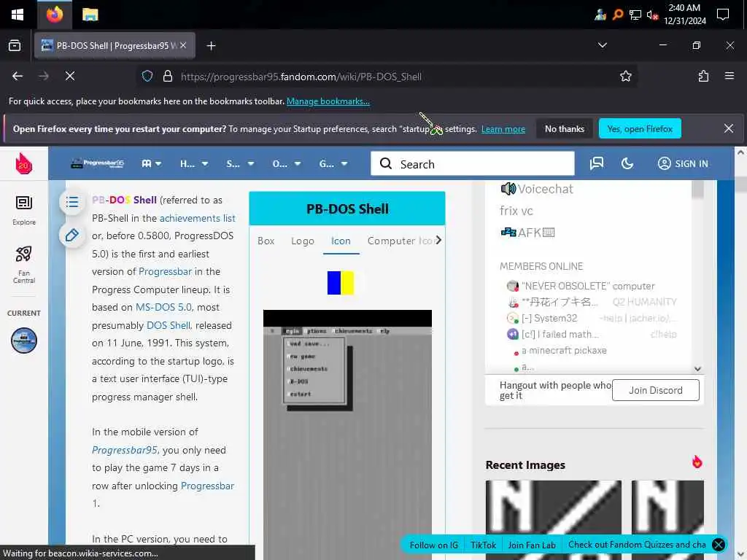Viewport: 747px width, 560px height.
Task: Open the Discussions speech bubble icon
Action: pyautogui.click(x=597, y=164)
